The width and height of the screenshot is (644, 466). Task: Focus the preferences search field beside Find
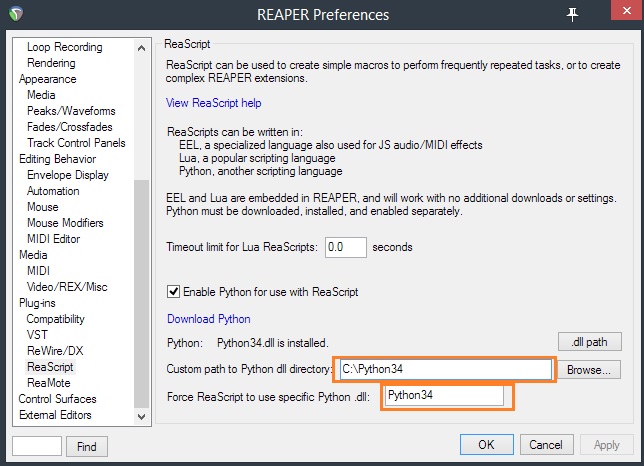pos(37,446)
